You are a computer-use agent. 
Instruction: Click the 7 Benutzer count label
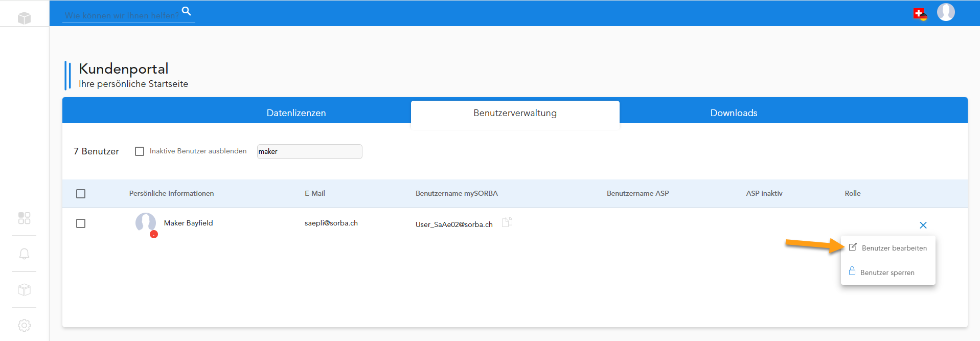pyautogui.click(x=96, y=151)
